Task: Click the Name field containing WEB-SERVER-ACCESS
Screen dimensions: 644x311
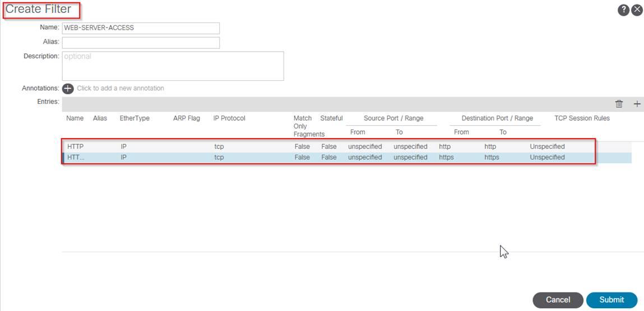Action: click(x=141, y=28)
